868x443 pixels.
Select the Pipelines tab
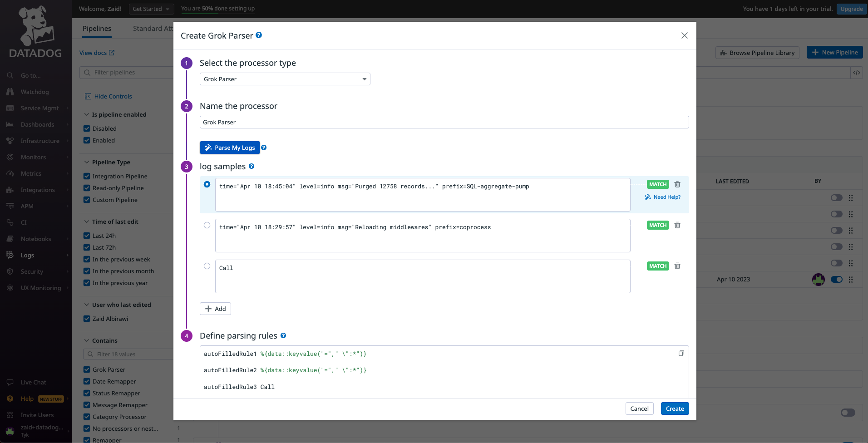click(97, 28)
